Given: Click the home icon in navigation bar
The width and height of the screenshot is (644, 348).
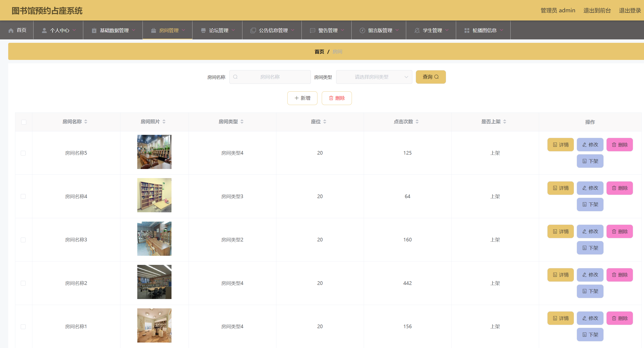Looking at the screenshot, I should pos(11,31).
